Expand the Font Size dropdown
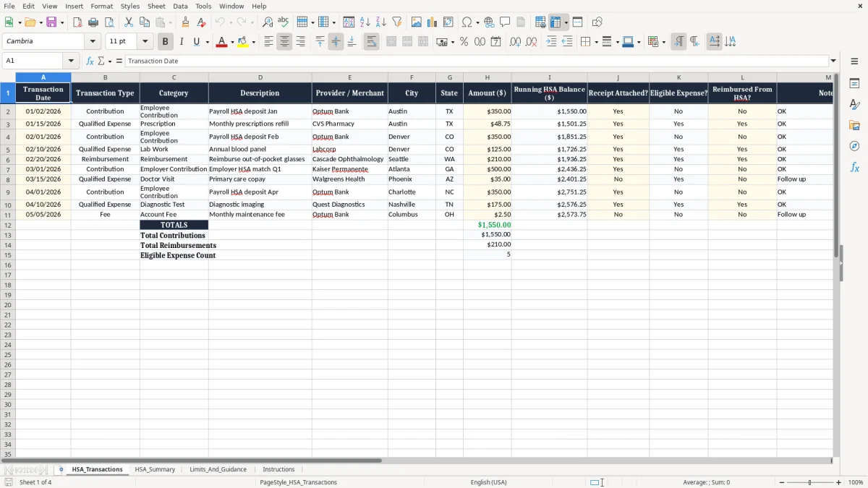The width and height of the screenshot is (868, 488). tap(145, 42)
